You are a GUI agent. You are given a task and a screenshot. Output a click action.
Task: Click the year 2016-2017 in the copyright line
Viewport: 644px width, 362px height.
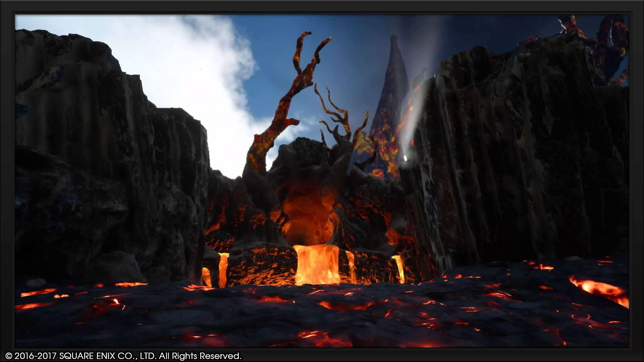tap(36, 356)
